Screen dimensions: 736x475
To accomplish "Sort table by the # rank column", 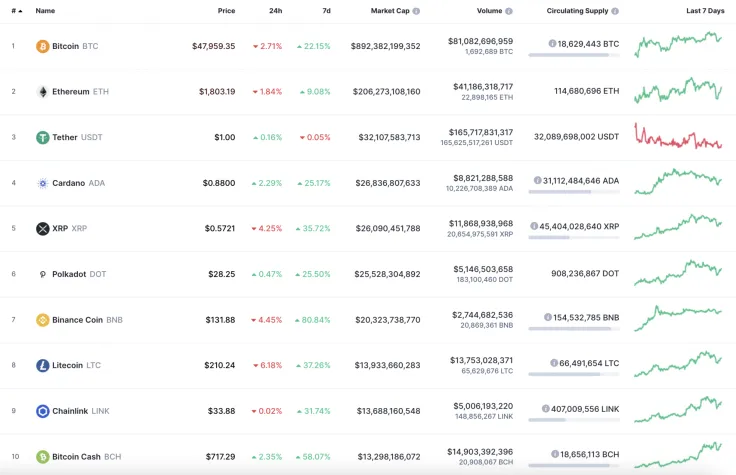I will 17,11.
